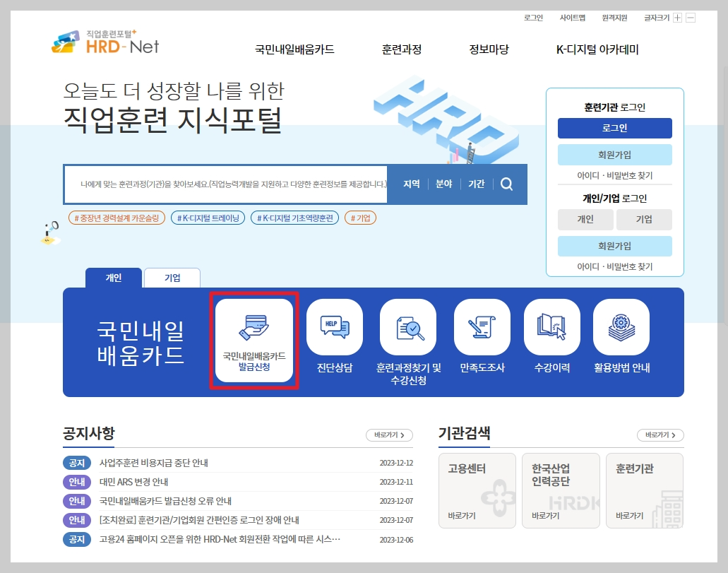The width and height of the screenshot is (728, 573).
Task: Click 회원가입 under 훈련기관 로그인
Action: point(615,155)
